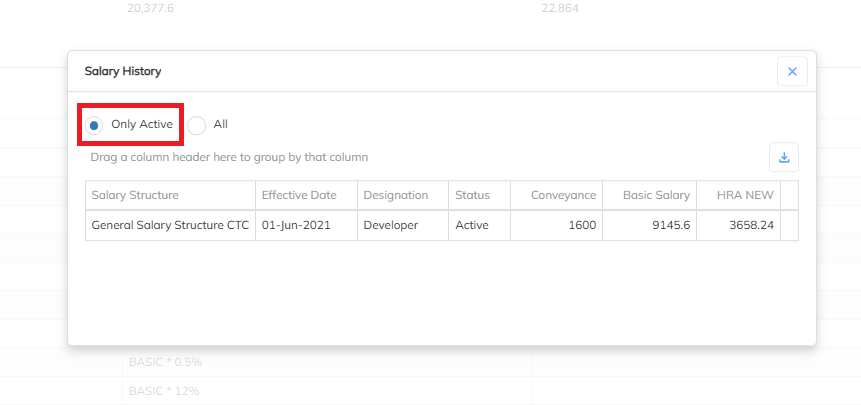The height and width of the screenshot is (405, 861).
Task: Click the export download icon
Action: click(784, 157)
